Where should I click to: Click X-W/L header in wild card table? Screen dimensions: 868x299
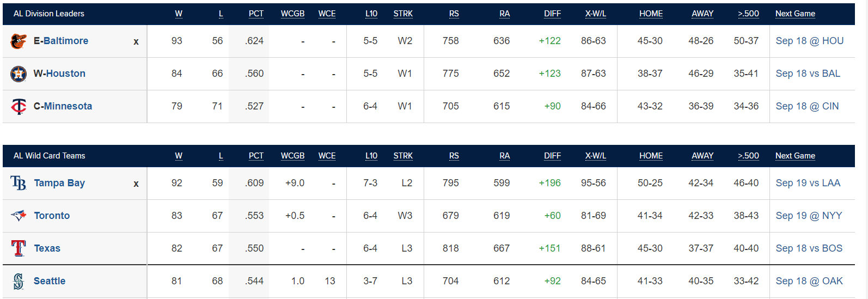click(x=596, y=156)
